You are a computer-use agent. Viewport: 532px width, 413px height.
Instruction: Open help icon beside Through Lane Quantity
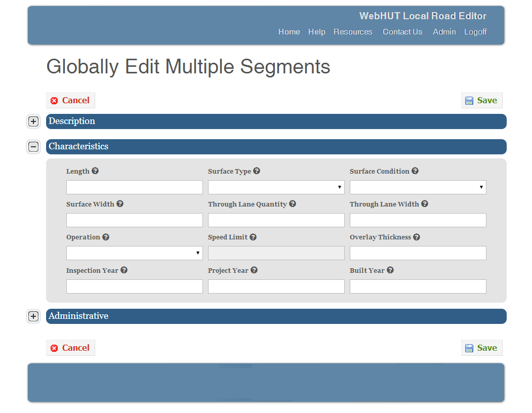pyautogui.click(x=293, y=203)
